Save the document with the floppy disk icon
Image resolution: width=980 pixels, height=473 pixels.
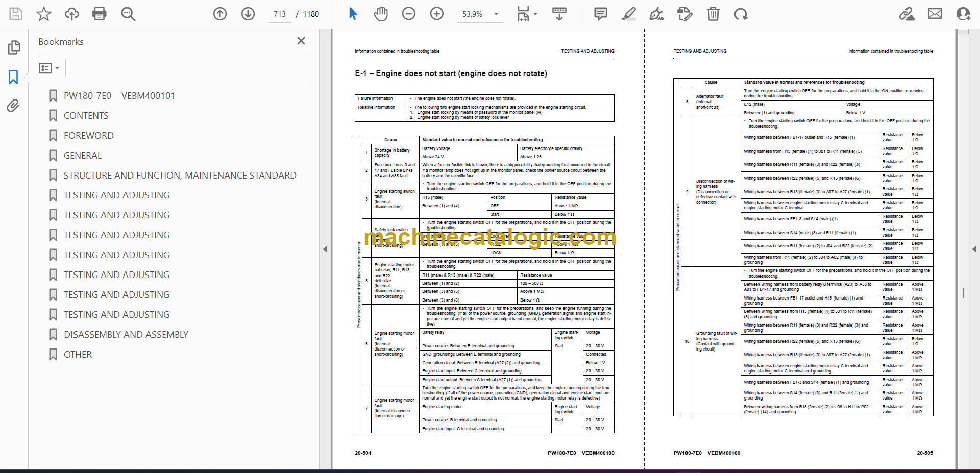pos(16,14)
